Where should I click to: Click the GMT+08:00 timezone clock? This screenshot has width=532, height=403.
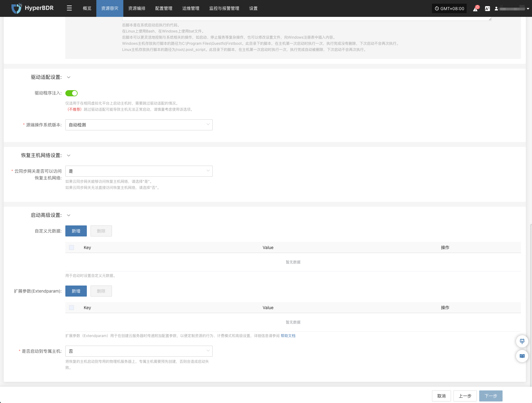(449, 9)
